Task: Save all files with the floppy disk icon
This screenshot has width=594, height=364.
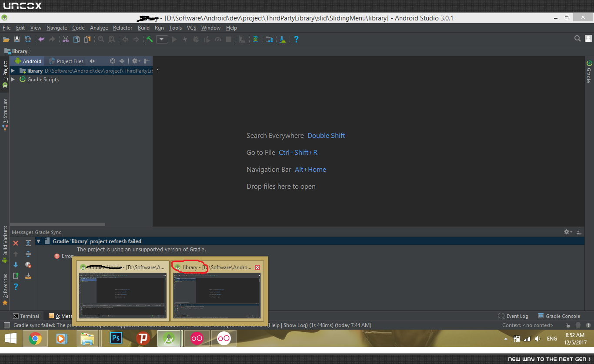Action: coord(17,39)
